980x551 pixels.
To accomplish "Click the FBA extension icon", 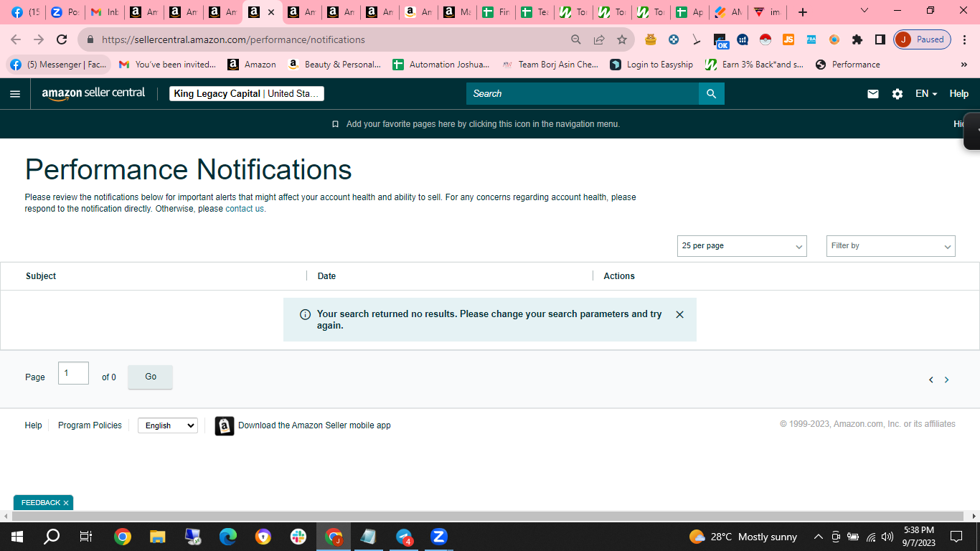I will point(811,39).
